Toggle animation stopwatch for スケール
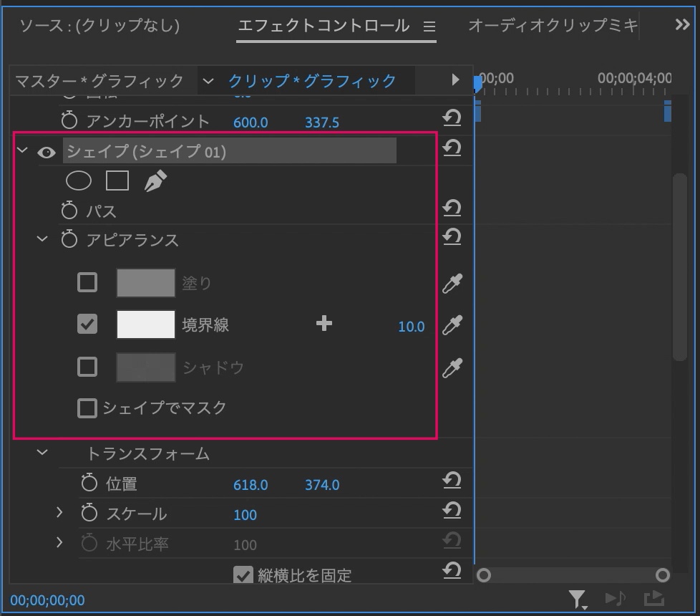700x616 pixels. pos(89,513)
